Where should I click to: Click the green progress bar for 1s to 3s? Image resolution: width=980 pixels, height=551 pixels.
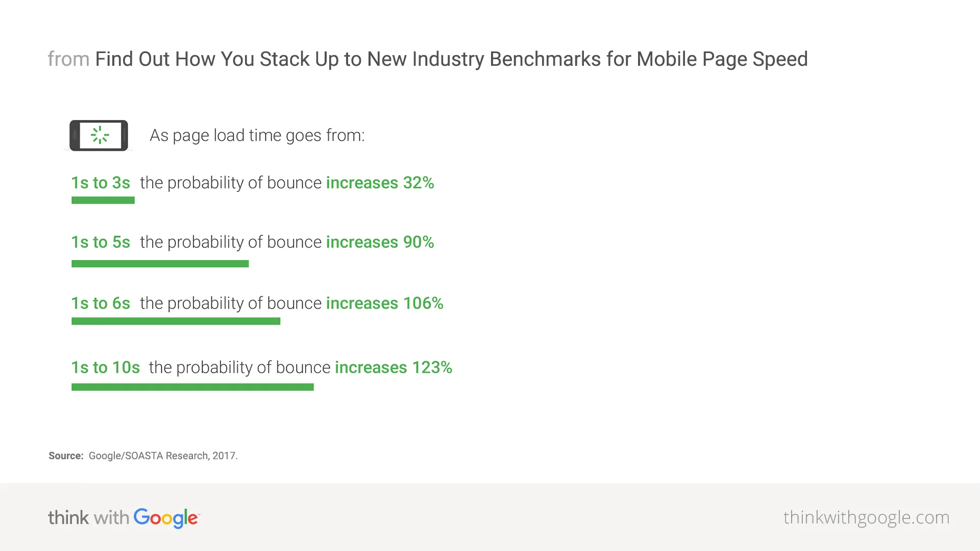[x=102, y=199]
